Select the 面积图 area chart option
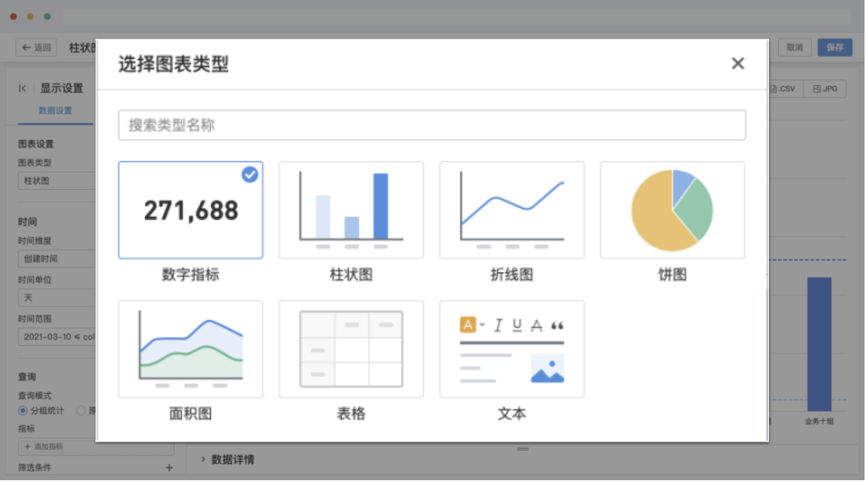The image size is (868, 483). (191, 349)
